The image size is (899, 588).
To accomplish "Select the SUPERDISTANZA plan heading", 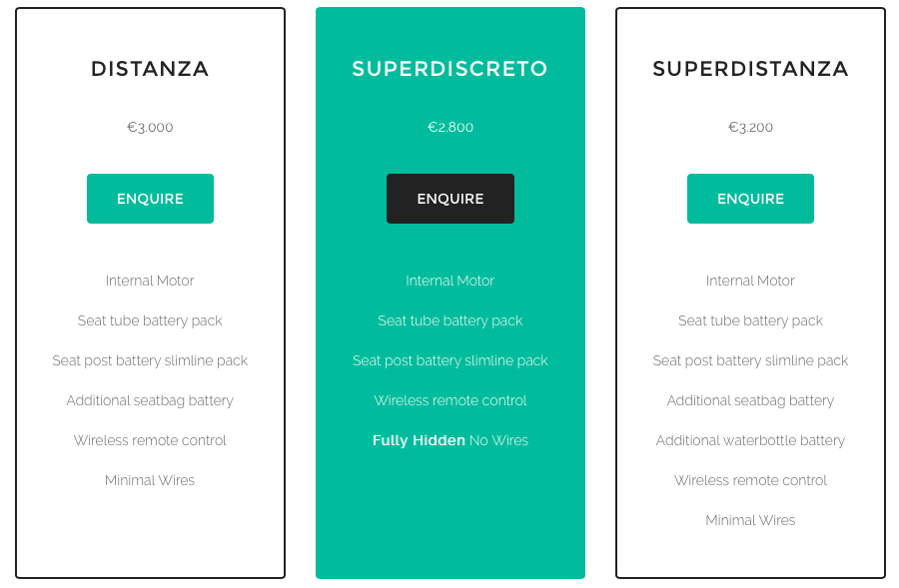I will [x=750, y=69].
